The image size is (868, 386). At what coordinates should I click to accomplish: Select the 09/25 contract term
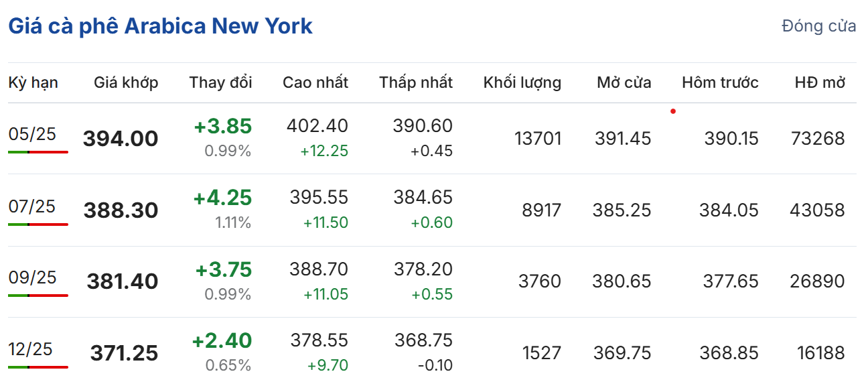[x=32, y=277]
